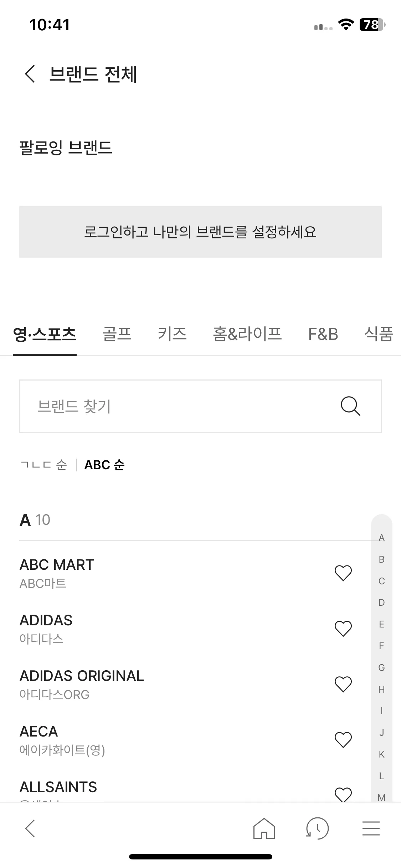Favorite ABC MART with heart icon
The width and height of the screenshot is (401, 868).
pos(343,573)
